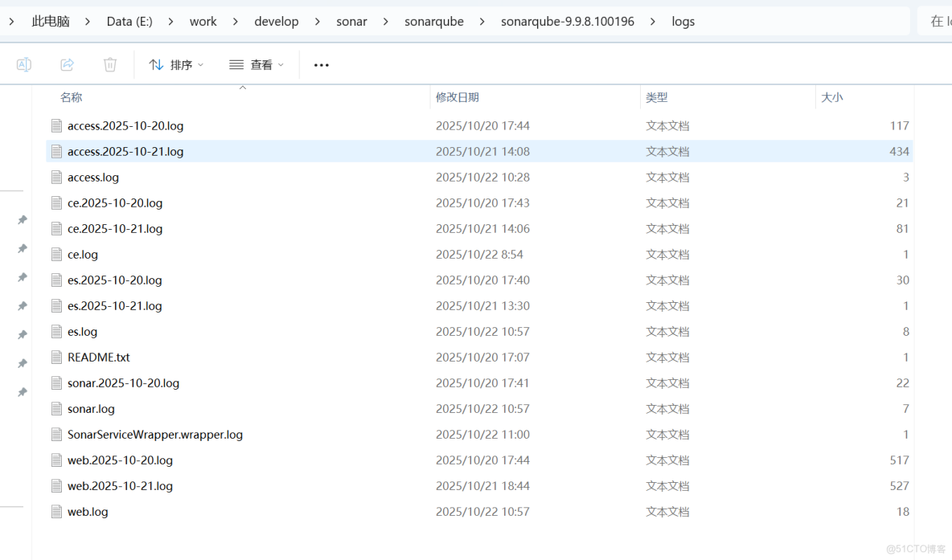Click sonarqube-9.9.8.100196 in the breadcrumb path
The image size is (952, 560).
point(568,21)
